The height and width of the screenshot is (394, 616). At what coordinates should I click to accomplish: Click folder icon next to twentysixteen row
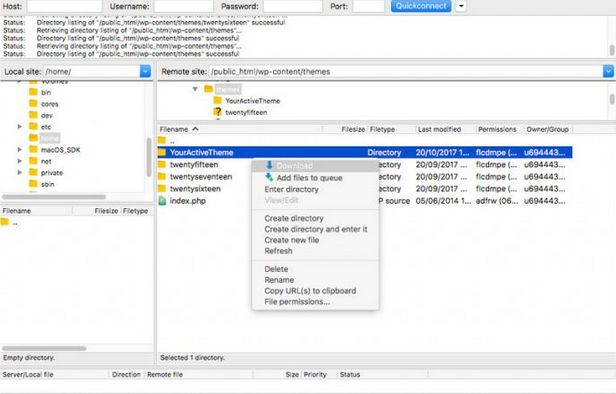point(162,189)
